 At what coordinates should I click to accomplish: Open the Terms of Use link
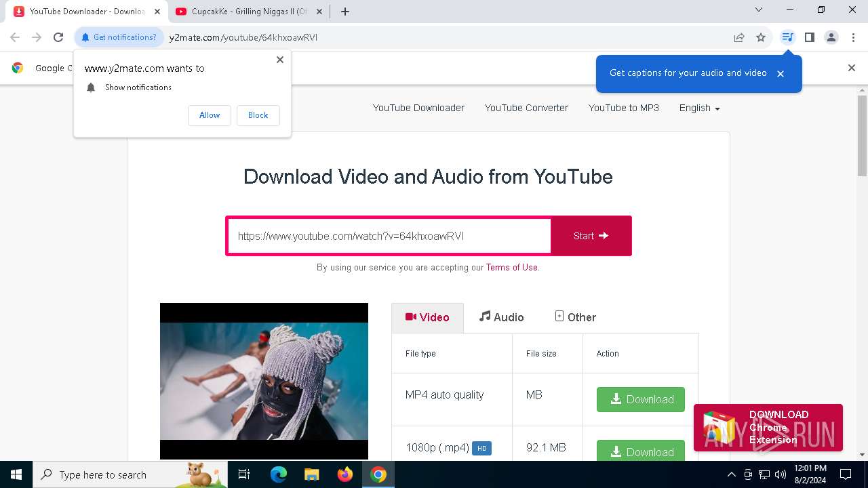coord(512,267)
